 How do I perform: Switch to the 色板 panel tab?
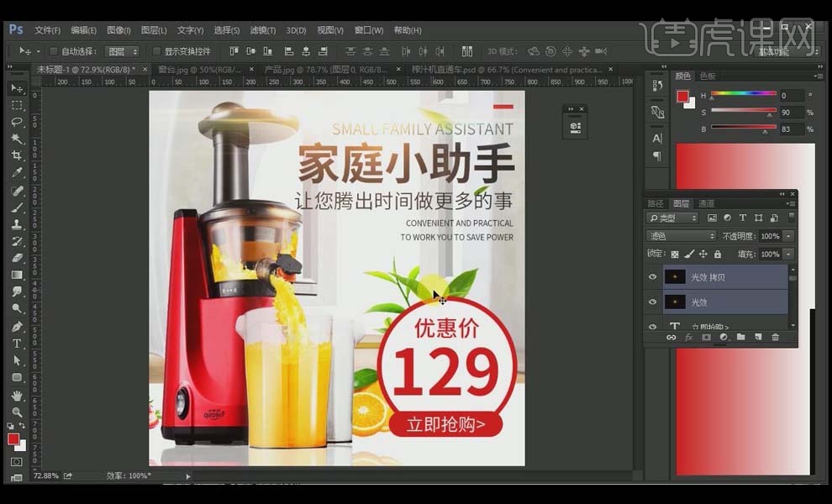coord(708,76)
